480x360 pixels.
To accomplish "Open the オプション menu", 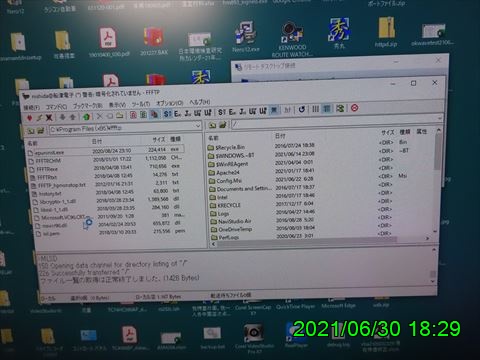I will pos(170,103).
